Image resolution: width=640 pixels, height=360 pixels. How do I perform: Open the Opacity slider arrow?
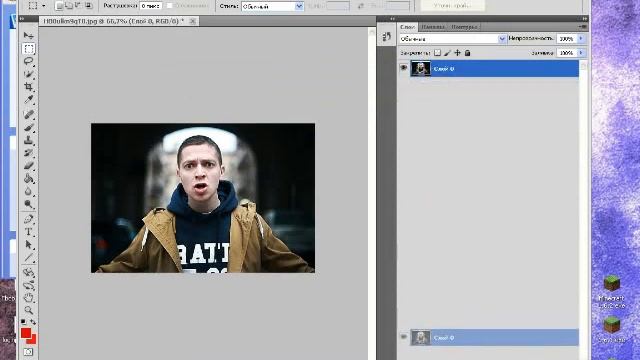coord(581,38)
